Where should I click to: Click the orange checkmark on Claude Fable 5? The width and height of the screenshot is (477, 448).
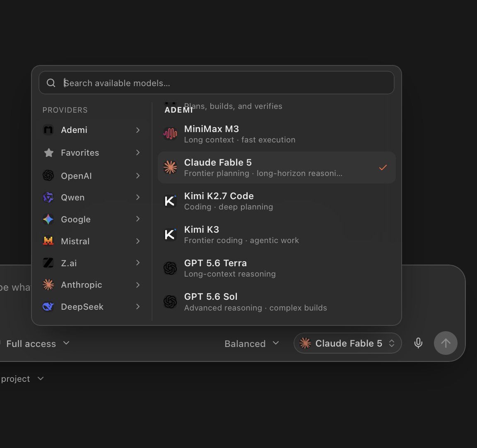coord(383,168)
